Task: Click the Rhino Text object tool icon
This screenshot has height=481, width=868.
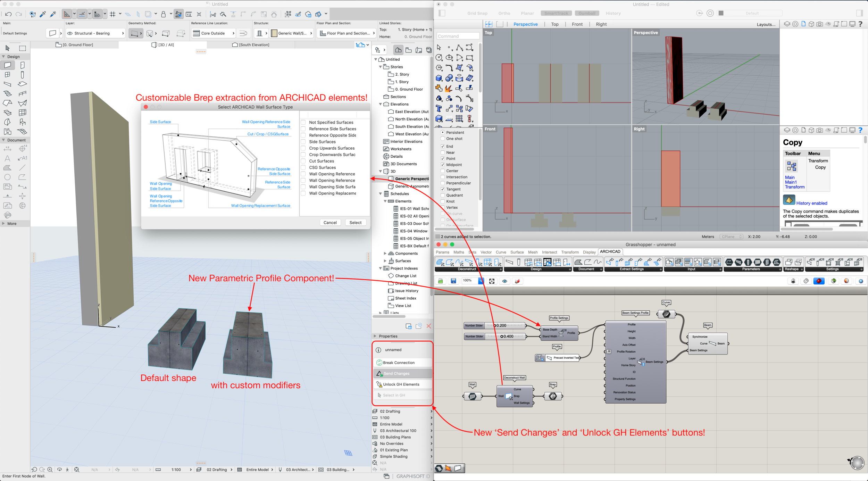Action: click(439, 108)
